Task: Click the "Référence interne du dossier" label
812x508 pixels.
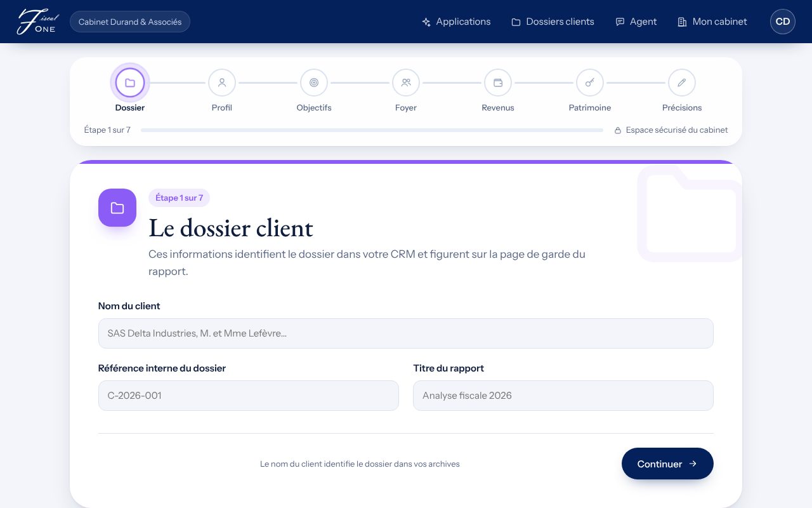Action: point(162,368)
